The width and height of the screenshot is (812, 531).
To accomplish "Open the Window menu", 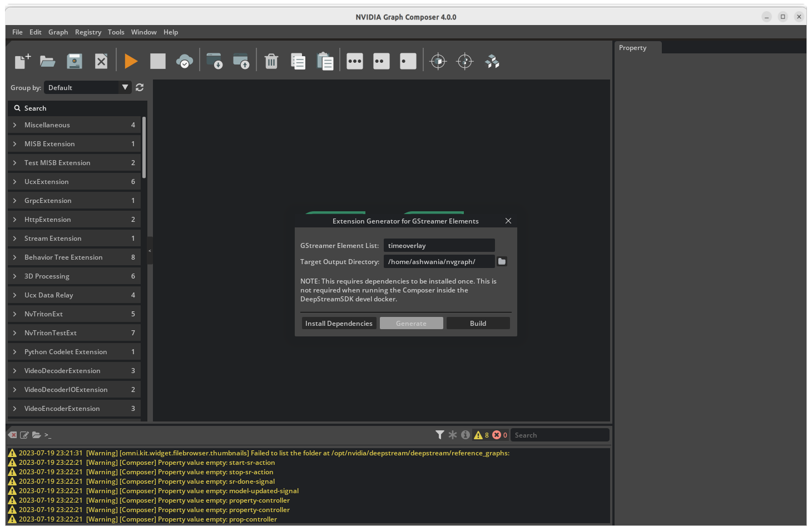I will pyautogui.click(x=144, y=32).
